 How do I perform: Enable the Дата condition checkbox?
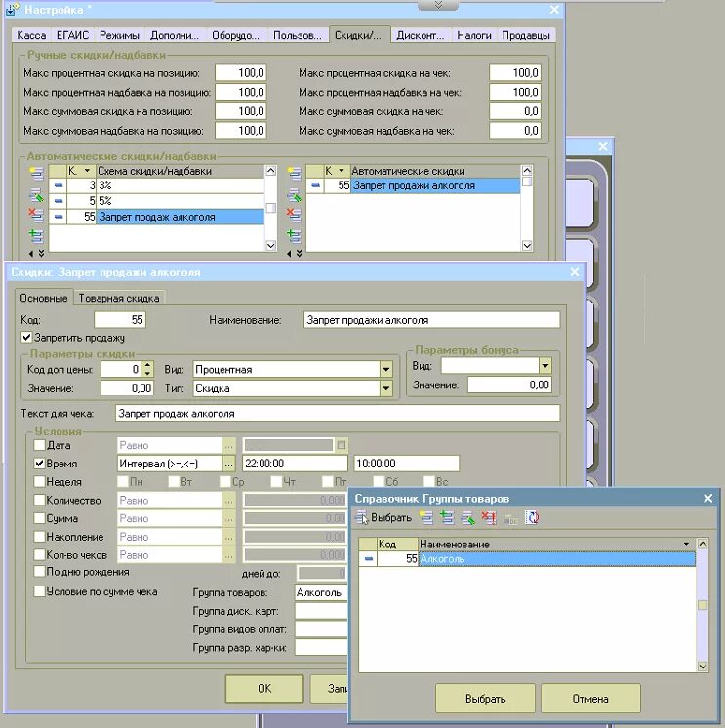coord(39,445)
